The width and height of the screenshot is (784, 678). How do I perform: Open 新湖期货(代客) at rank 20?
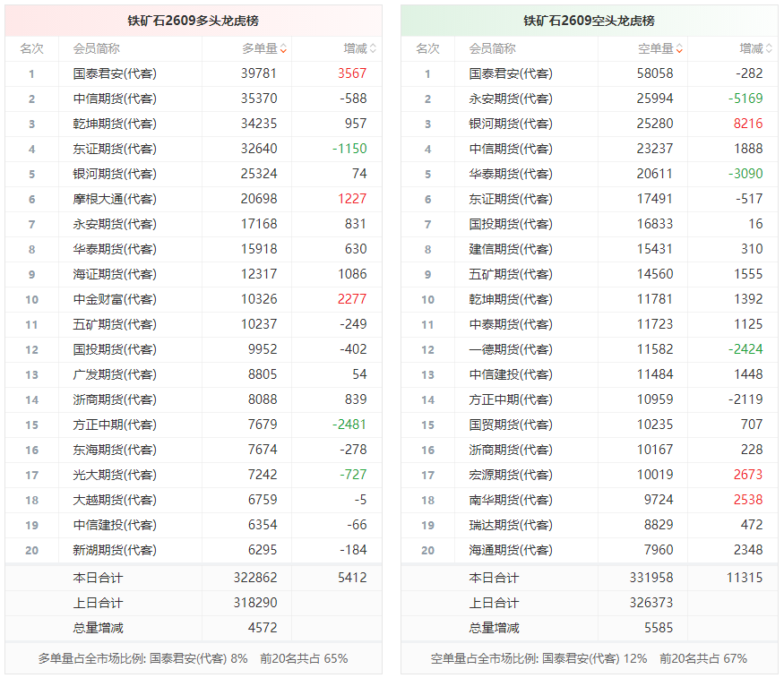114,550
